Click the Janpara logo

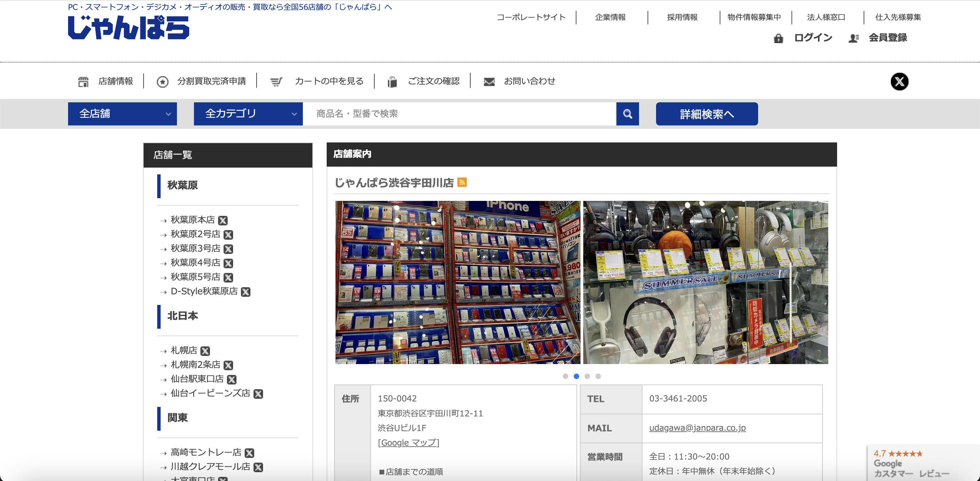click(129, 27)
